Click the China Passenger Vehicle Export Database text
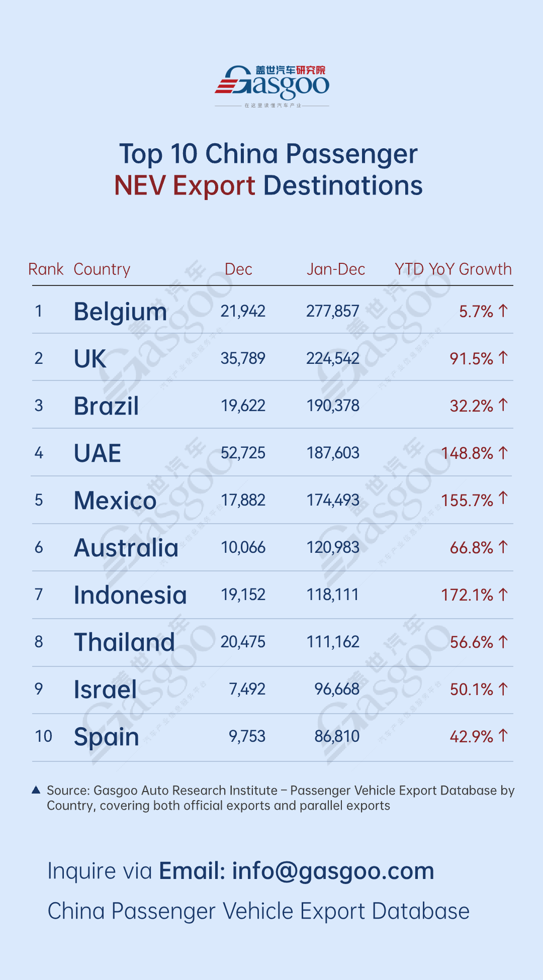The image size is (543, 980). tap(258, 911)
